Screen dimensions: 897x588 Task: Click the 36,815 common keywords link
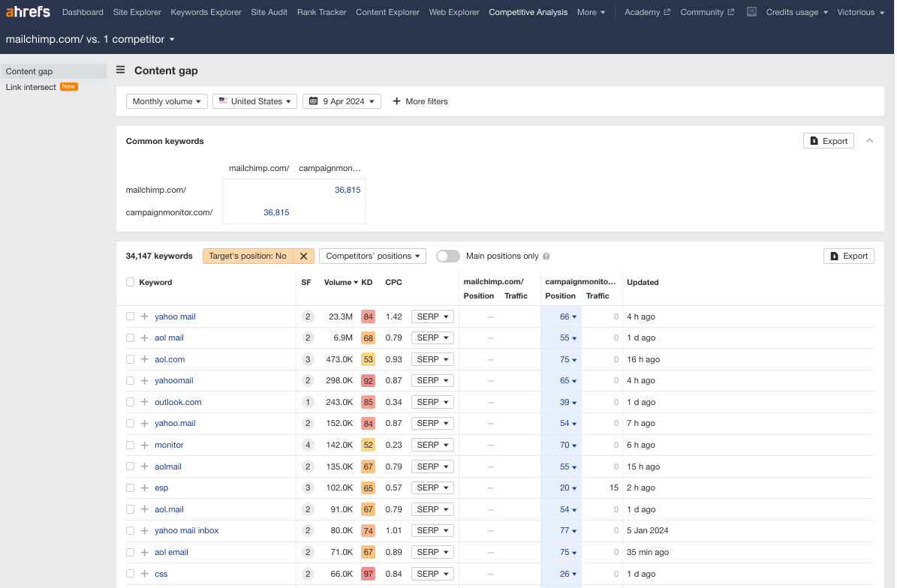pyautogui.click(x=348, y=190)
